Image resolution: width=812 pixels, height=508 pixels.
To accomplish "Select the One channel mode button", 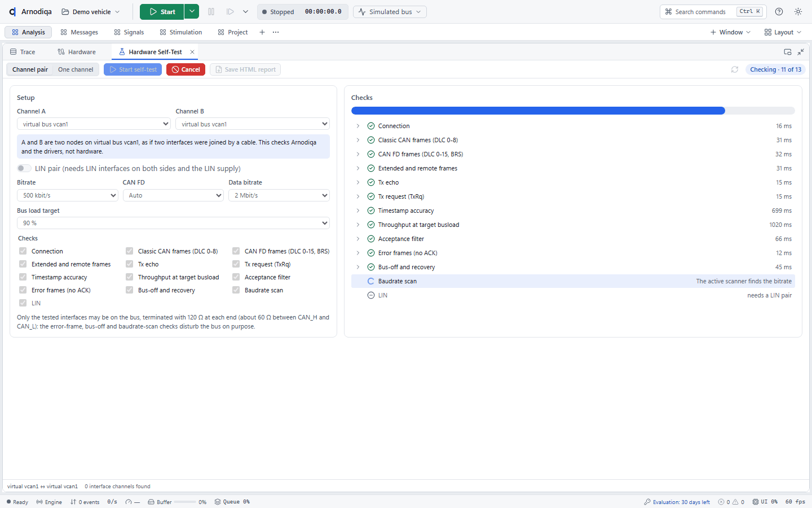I will tap(76, 69).
